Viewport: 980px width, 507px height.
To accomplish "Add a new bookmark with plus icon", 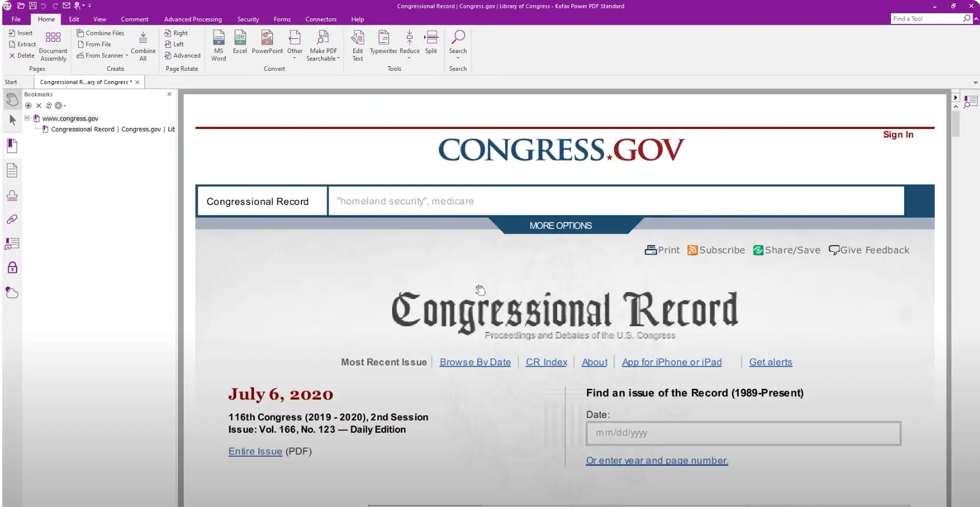I will click(x=28, y=106).
